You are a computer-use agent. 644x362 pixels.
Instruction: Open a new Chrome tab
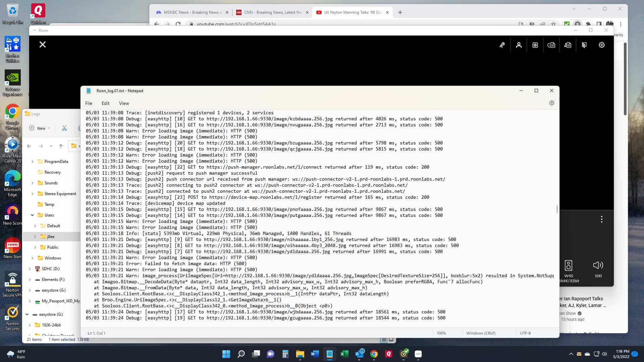coord(400,12)
